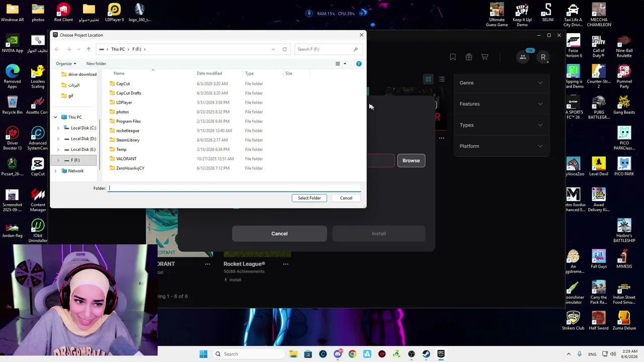Click F (F:) in the address breadcrumb
This screenshot has height=362, width=644.
point(136,49)
